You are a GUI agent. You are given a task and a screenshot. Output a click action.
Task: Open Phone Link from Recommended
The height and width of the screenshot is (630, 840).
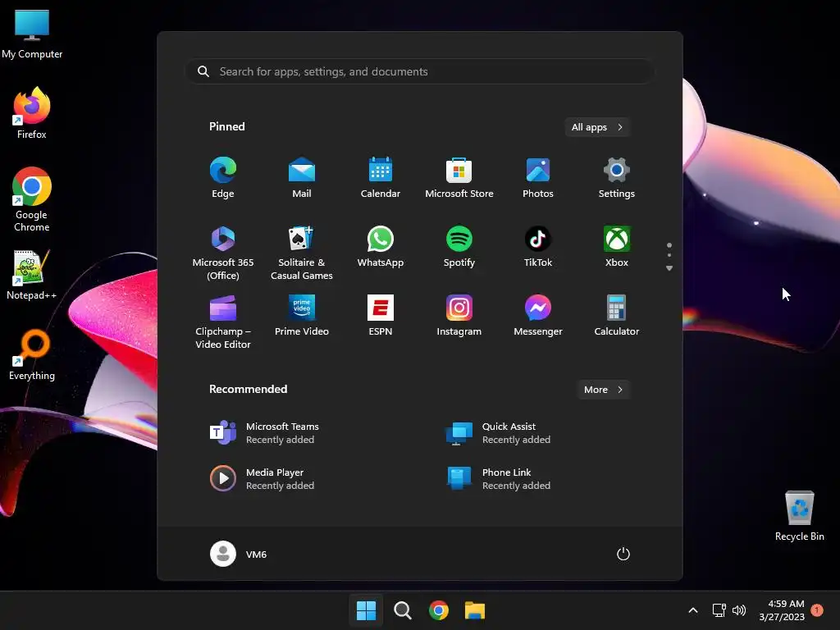[498, 479]
